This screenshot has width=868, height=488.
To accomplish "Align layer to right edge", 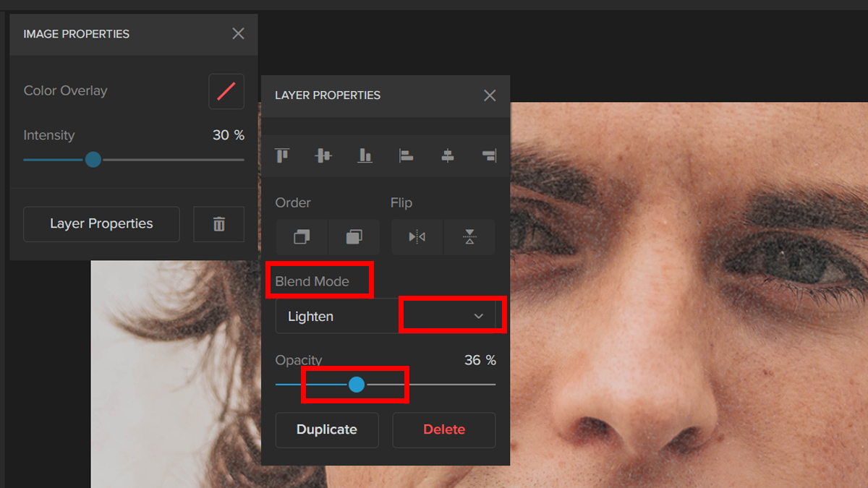I will [x=489, y=155].
